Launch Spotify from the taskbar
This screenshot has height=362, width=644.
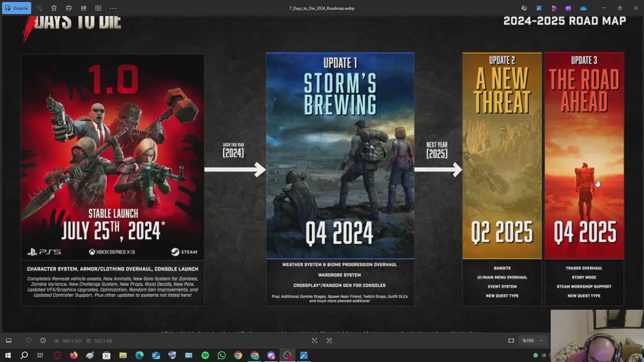tap(205, 355)
